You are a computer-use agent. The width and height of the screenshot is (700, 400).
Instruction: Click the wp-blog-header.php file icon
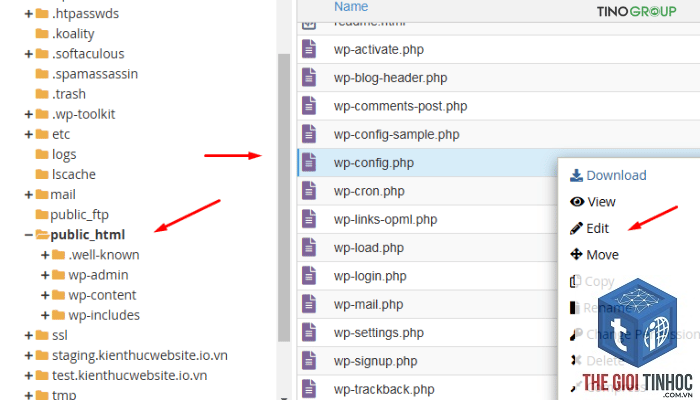pyautogui.click(x=309, y=78)
